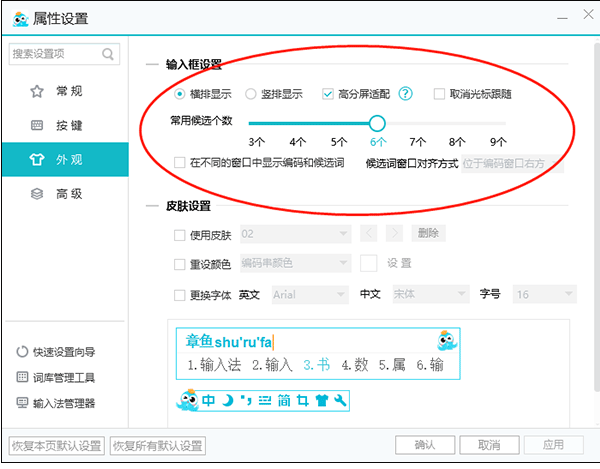Click the moon half-width icon
Image resolution: width=600 pixels, height=469 pixels.
228,401
